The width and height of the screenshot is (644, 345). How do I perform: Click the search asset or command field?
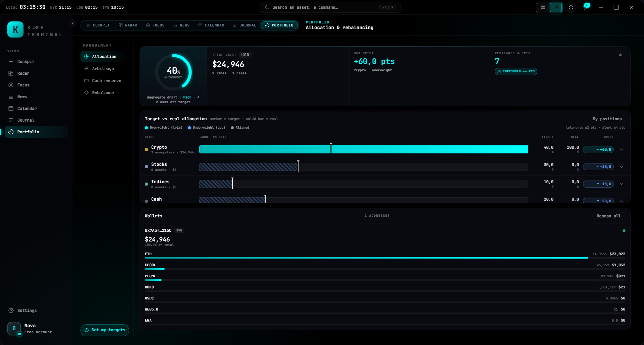click(x=330, y=7)
